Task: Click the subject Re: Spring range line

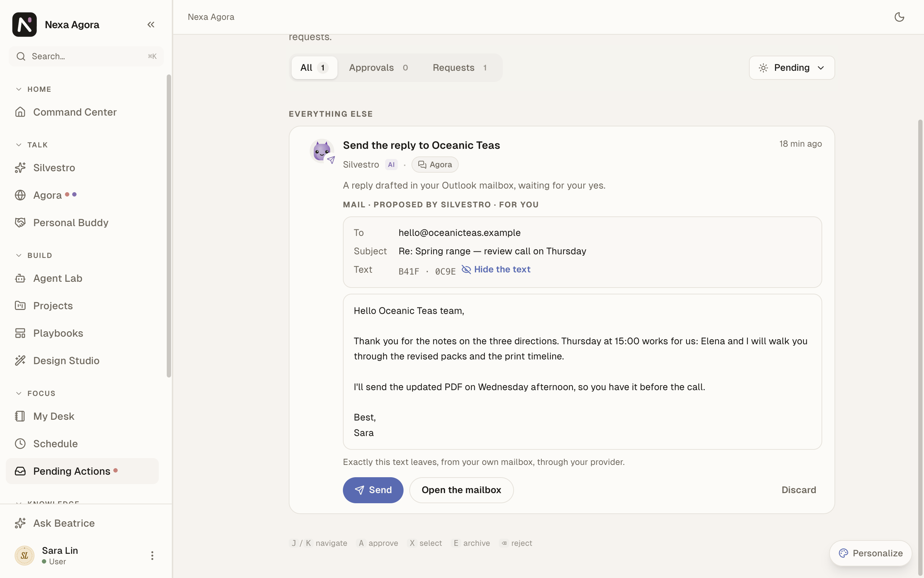Action: click(x=493, y=251)
